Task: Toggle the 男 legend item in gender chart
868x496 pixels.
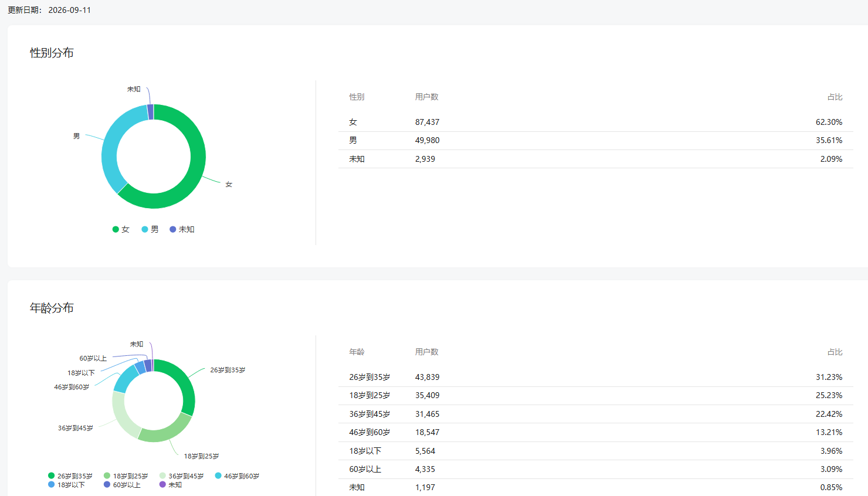Action: [x=150, y=229]
